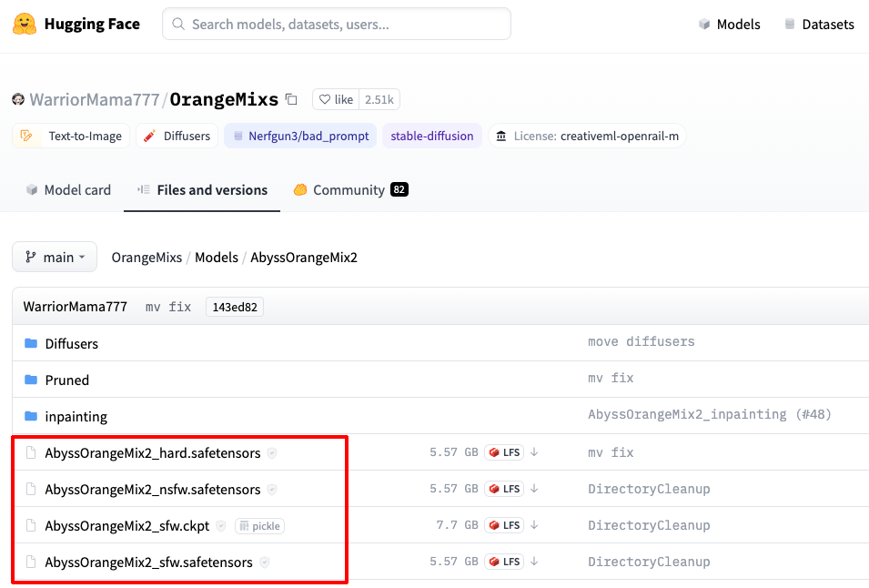
Task: Open the OrangeMixs repository title link
Action: (224, 99)
